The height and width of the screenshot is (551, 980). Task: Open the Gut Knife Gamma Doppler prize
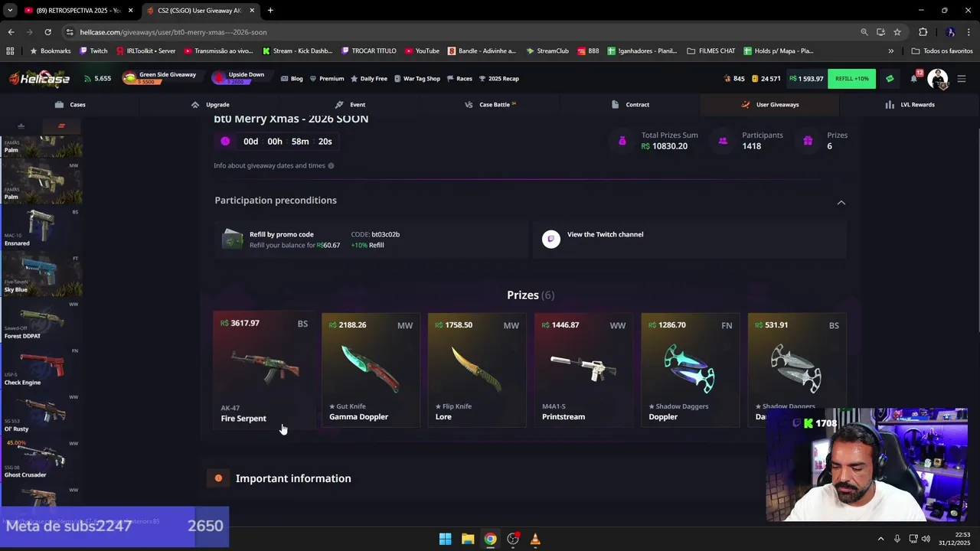click(371, 370)
